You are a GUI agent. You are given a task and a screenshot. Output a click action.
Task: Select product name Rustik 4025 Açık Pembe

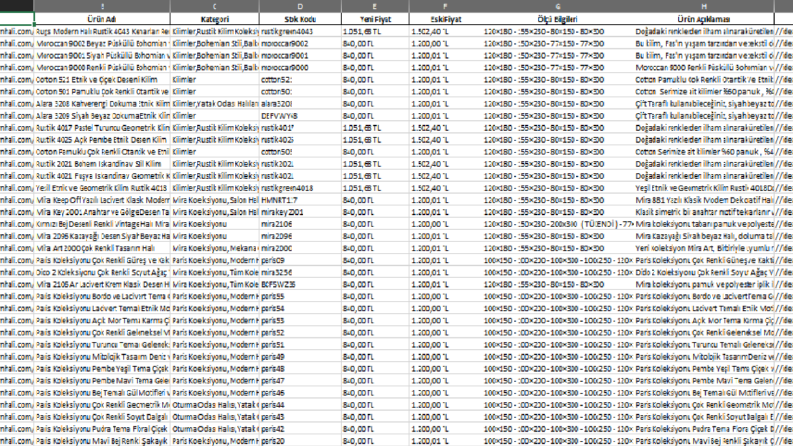click(102, 140)
